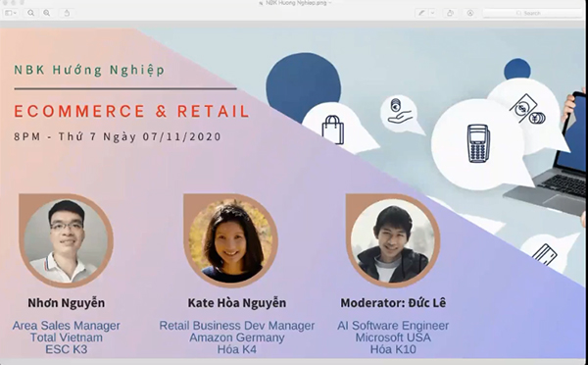Click the shopping bag icon in the bubble
Image resolution: width=588 pixels, height=365 pixels.
click(x=332, y=130)
